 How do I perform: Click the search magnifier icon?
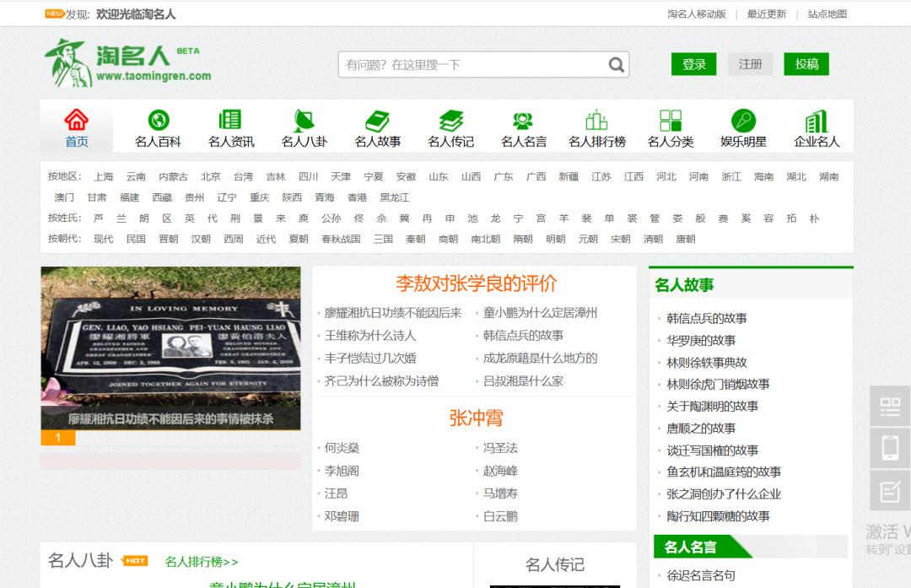[615, 63]
